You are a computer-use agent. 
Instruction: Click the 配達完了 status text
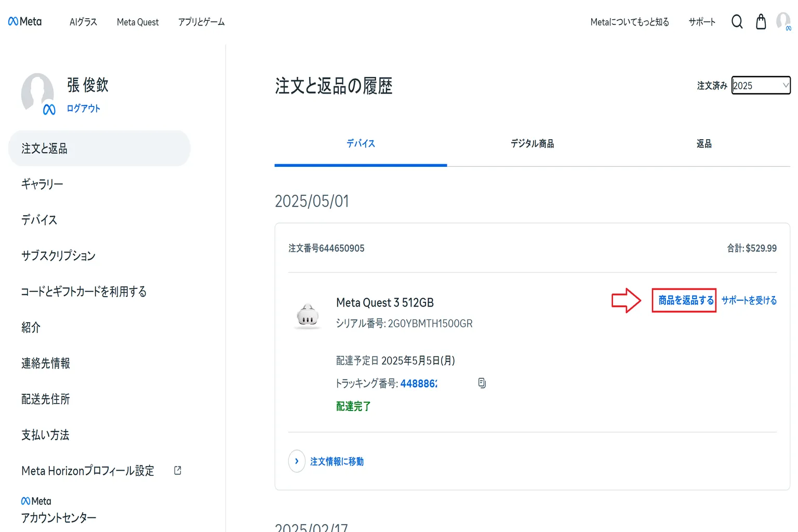tap(353, 406)
